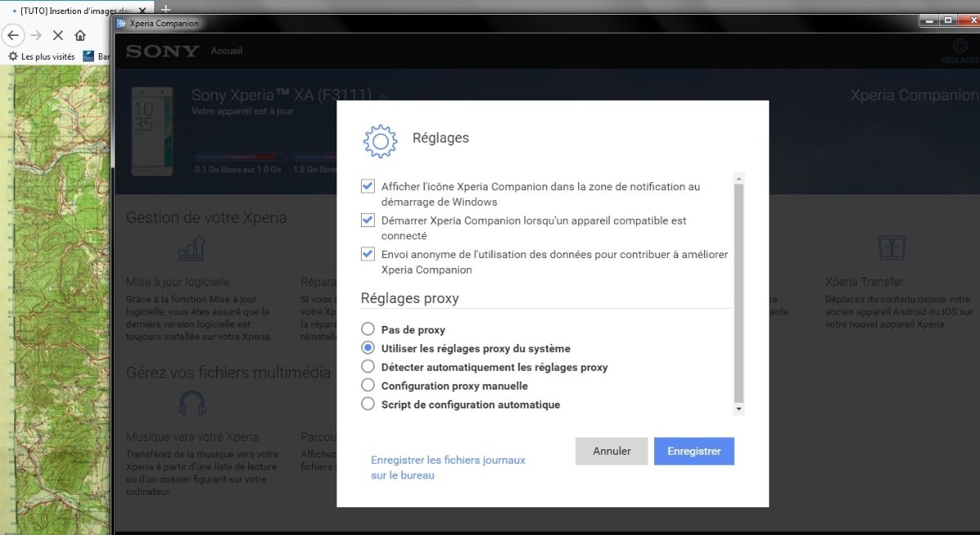Go back with the browser back arrow
980x535 pixels.
click(x=13, y=35)
